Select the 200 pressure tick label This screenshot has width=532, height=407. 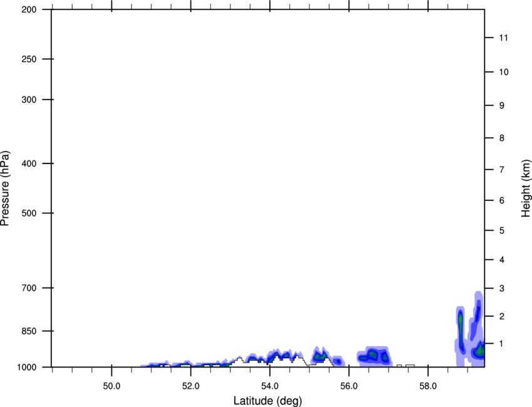tap(29, 9)
